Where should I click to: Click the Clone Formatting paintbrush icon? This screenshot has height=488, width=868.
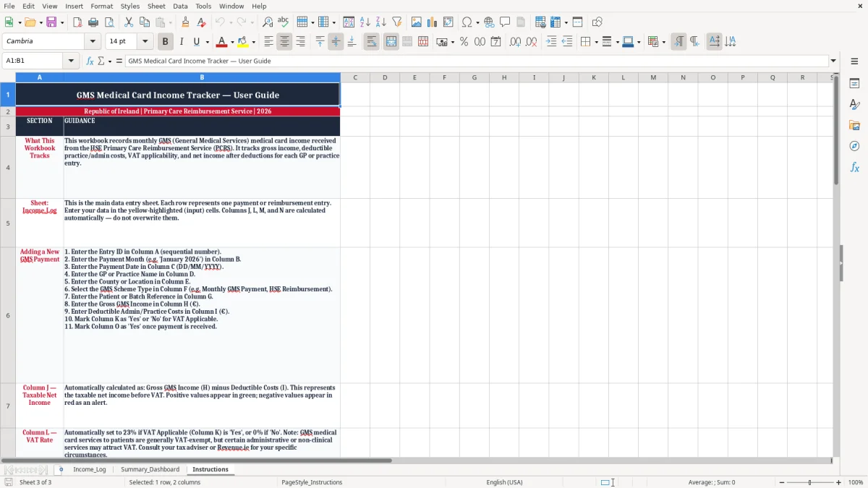185,22
